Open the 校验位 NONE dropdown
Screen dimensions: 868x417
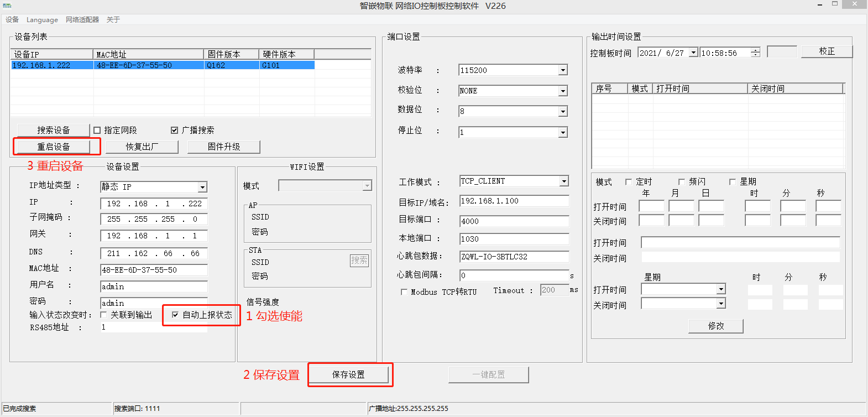pos(563,91)
